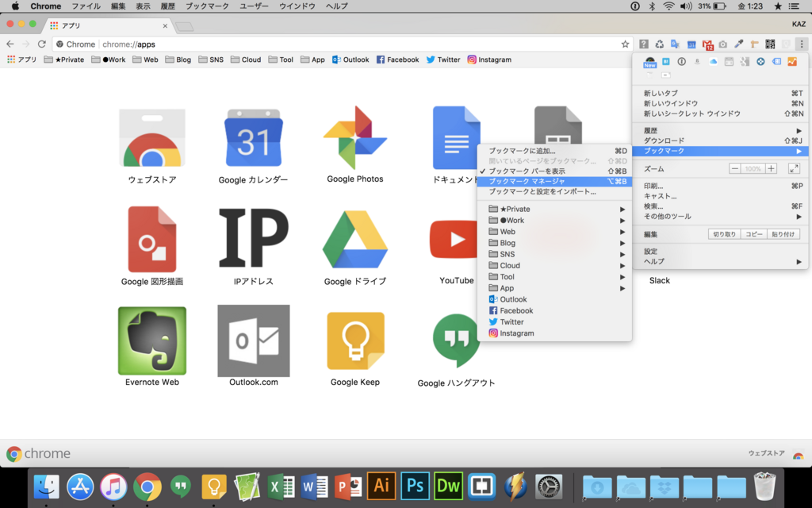Open Illustrator from the Dock
Viewport: 812px width, 508px height.
click(381, 486)
